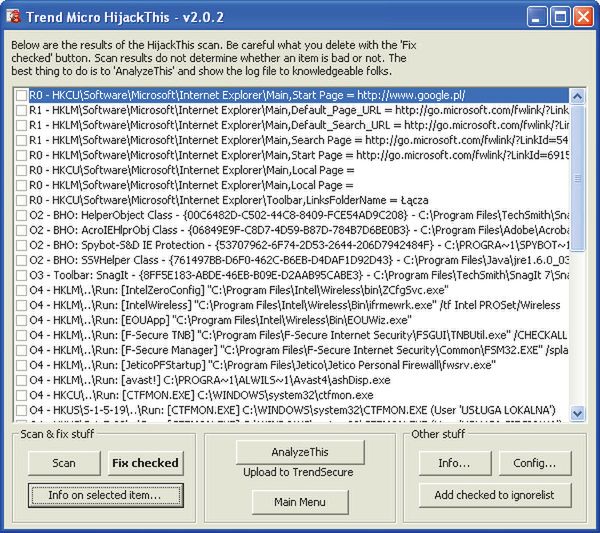Go back to Main Menu
Screen dimensions: 600x533
tap(300, 502)
